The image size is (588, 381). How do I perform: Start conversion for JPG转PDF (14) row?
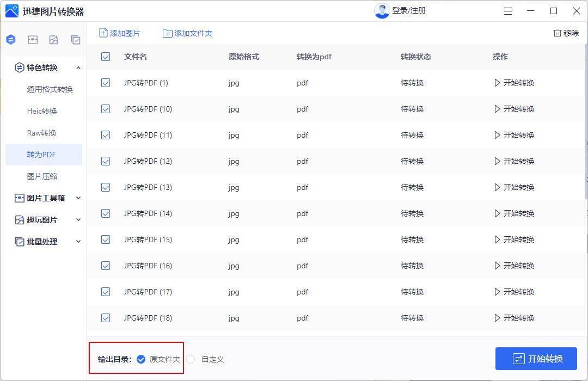(x=514, y=213)
